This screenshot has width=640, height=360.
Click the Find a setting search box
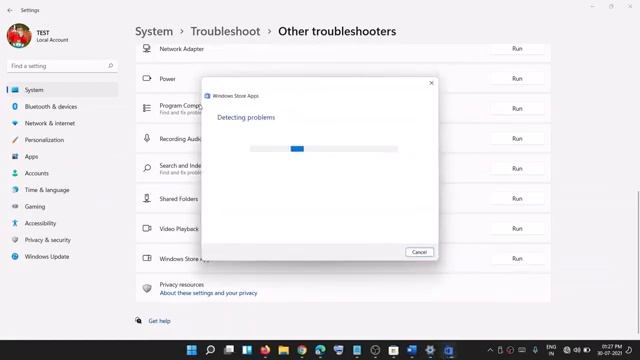(62, 66)
